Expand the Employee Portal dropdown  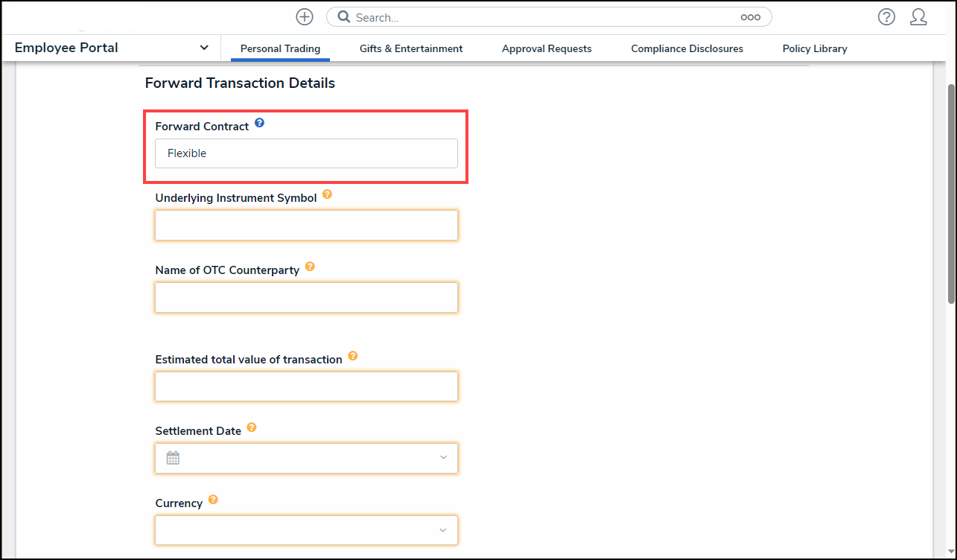(x=204, y=48)
